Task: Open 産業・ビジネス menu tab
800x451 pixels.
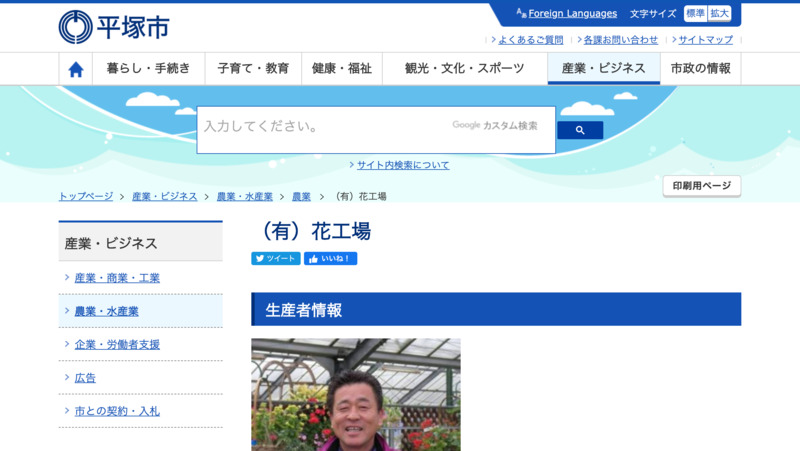Action: (604, 68)
